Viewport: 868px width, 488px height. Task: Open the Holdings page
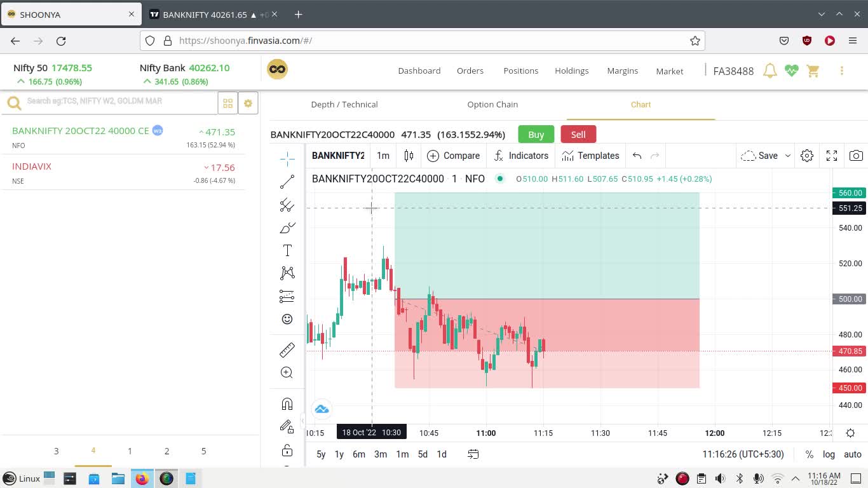pos(572,71)
